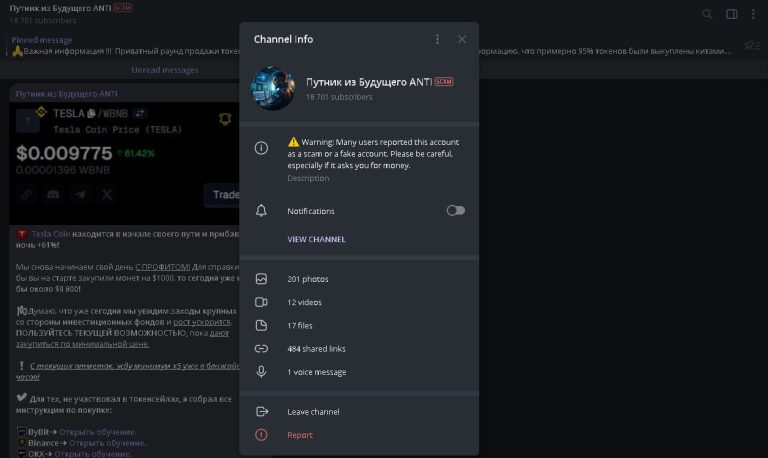The image size is (768, 458).
Task: Click the swap arrows icon next to WBNB
Action: 140,114
